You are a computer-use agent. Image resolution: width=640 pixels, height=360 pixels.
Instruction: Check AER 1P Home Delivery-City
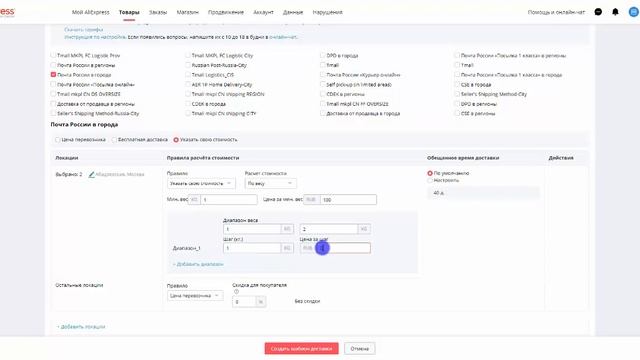[x=188, y=84]
